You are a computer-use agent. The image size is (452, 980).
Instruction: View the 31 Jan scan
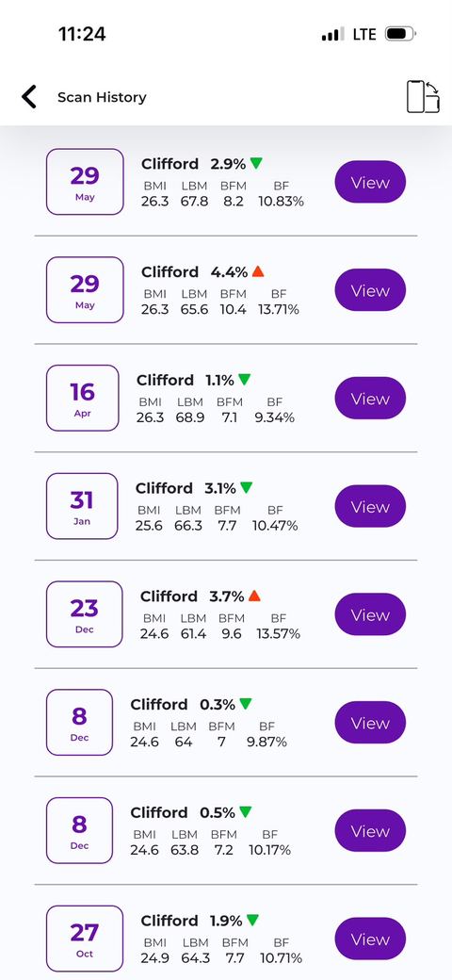click(370, 506)
